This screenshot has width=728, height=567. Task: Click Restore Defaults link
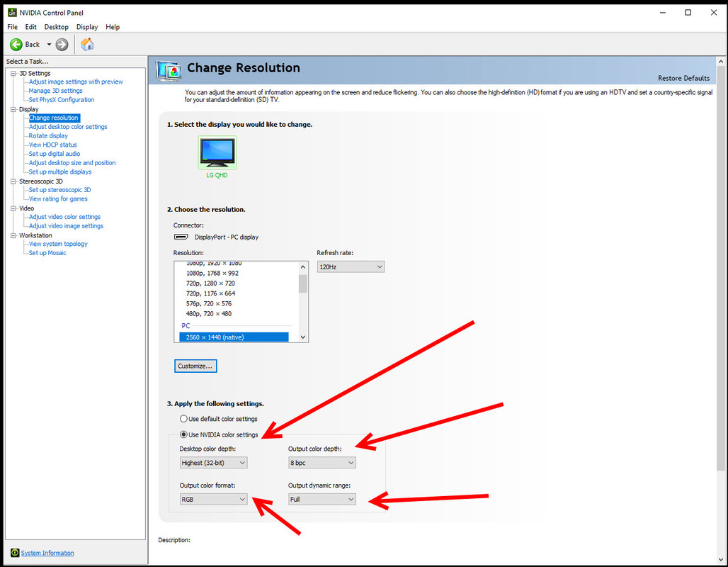(x=683, y=78)
